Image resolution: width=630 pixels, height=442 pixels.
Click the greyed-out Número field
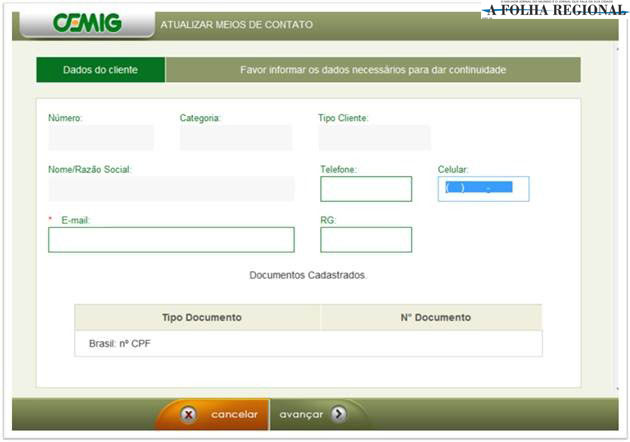tap(101, 138)
